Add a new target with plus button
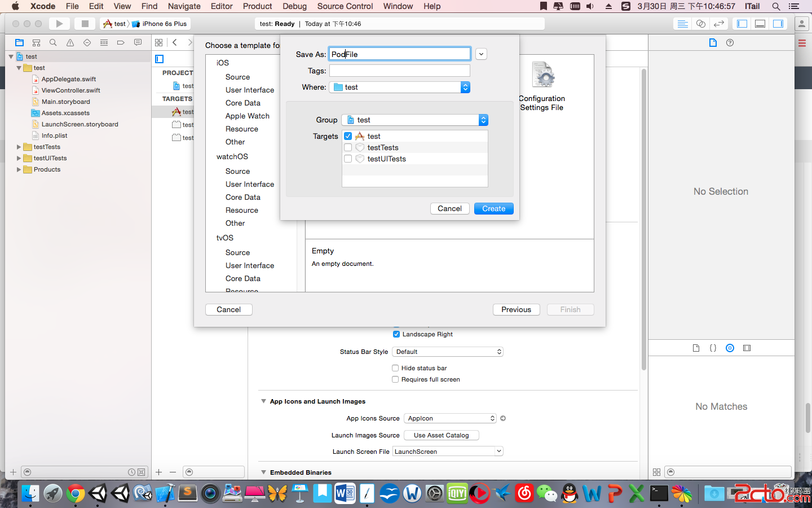812x508 pixels. [x=159, y=472]
